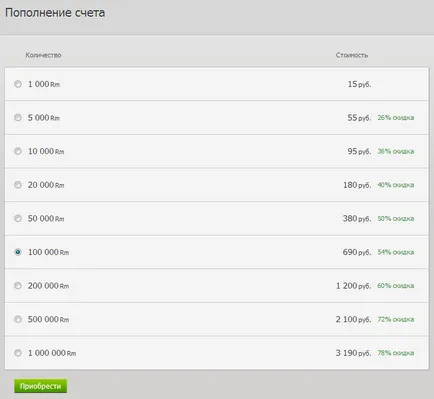Click the 55 руб. price

point(359,118)
